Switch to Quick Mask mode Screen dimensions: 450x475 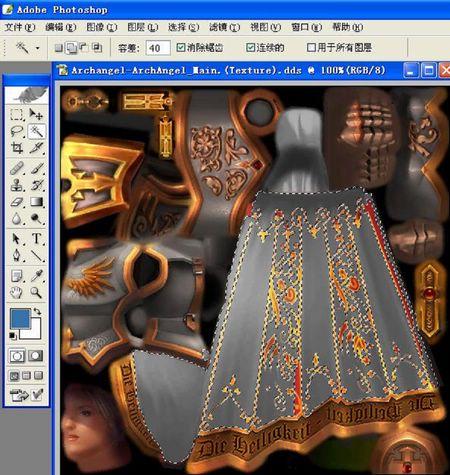pos(36,356)
